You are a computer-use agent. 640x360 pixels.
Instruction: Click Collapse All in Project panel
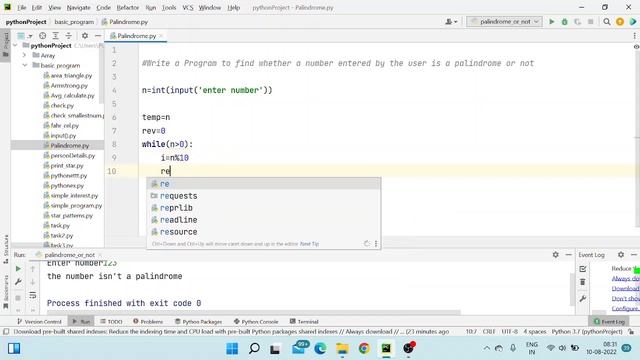[x=69, y=36]
